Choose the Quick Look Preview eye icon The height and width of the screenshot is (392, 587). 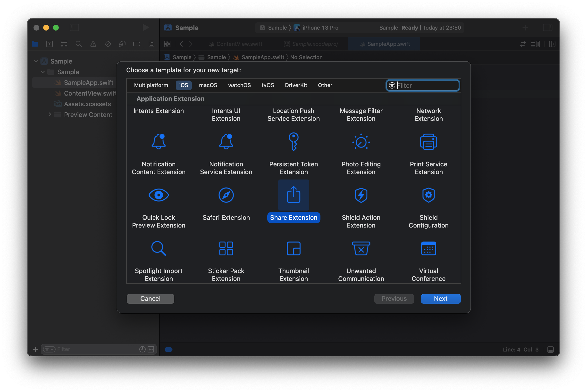pos(159,195)
